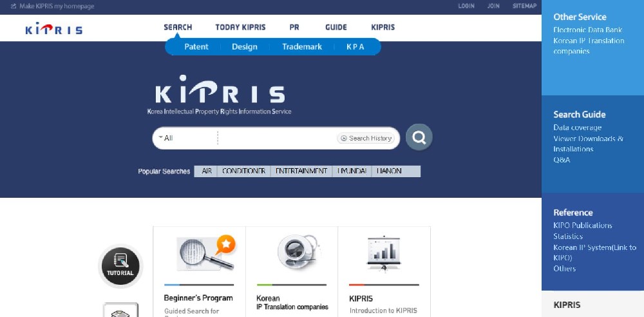The image size is (644, 317).
Task: Click the KIPRIS presentation chart image
Action: click(384, 253)
